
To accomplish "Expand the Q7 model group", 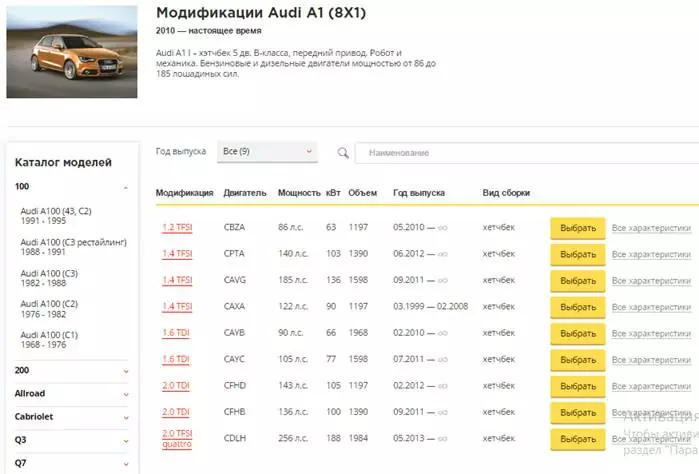I will tap(71, 463).
